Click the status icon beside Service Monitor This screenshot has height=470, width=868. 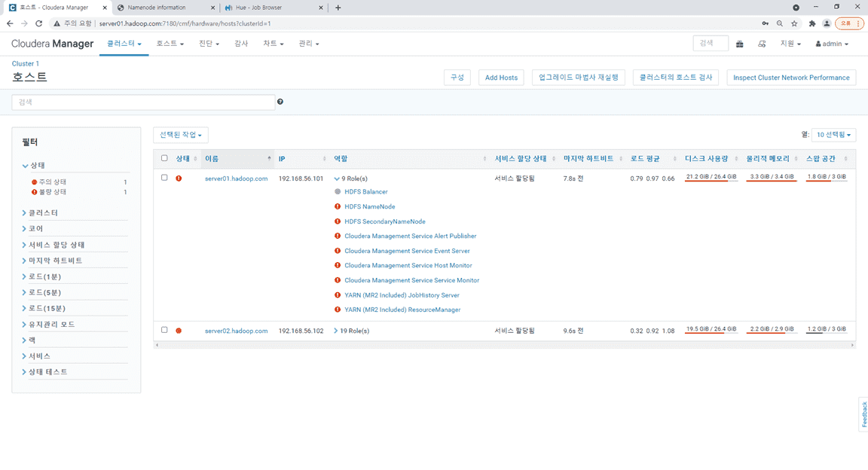click(x=338, y=280)
